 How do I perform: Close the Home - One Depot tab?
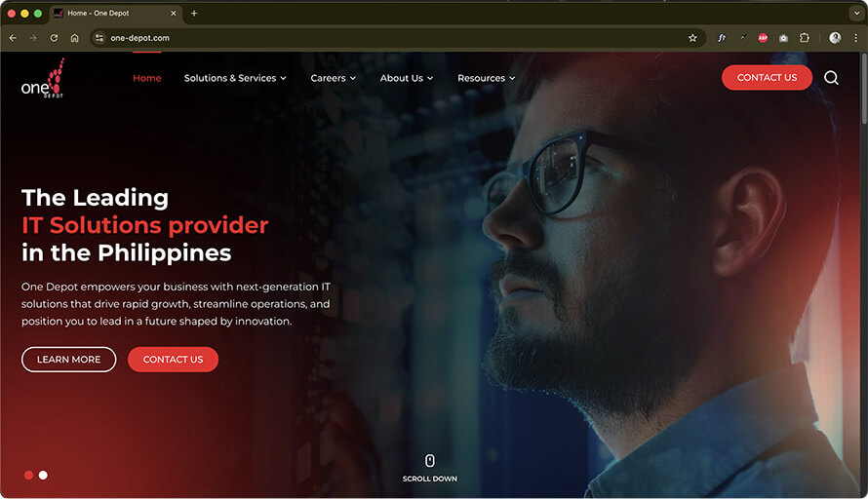click(x=174, y=14)
